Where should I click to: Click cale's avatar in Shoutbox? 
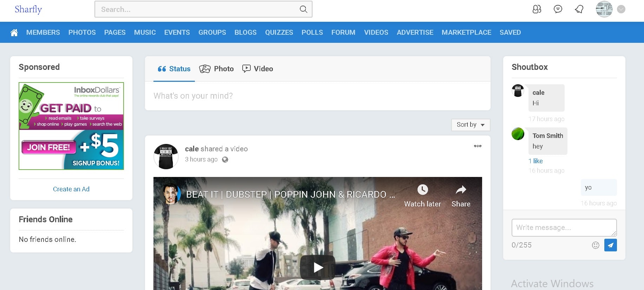(518, 91)
